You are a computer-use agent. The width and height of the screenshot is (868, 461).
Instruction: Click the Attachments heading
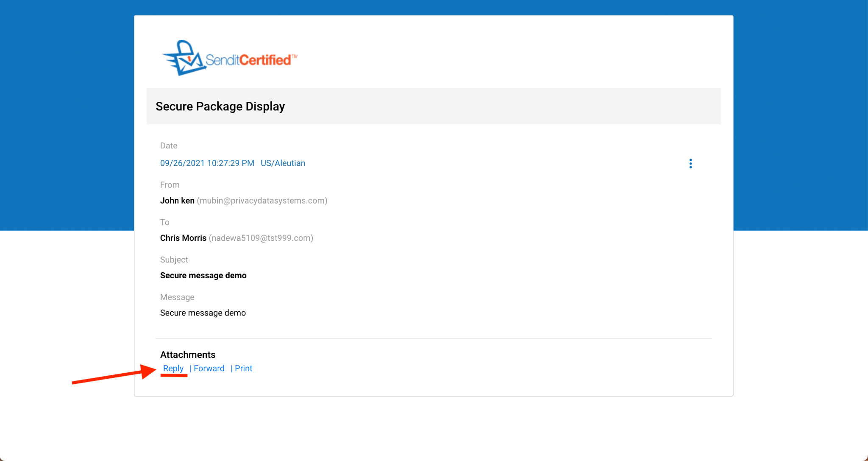[187, 355]
